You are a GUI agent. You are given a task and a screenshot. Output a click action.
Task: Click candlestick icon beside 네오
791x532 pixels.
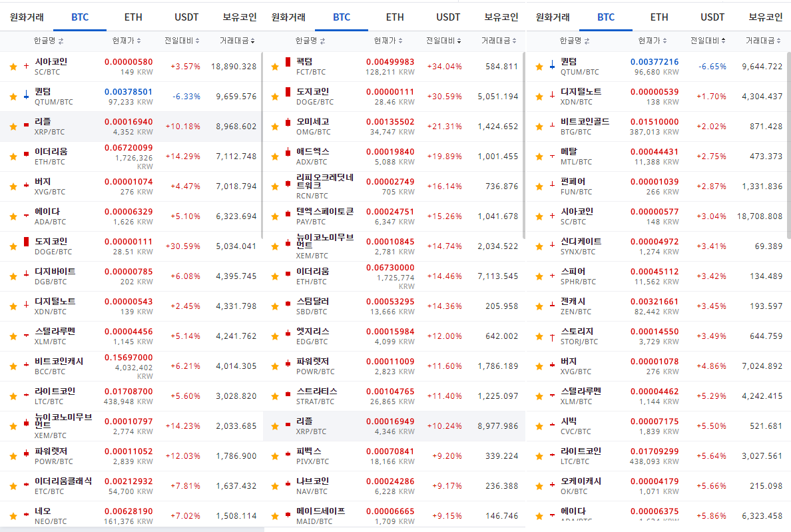point(26,514)
